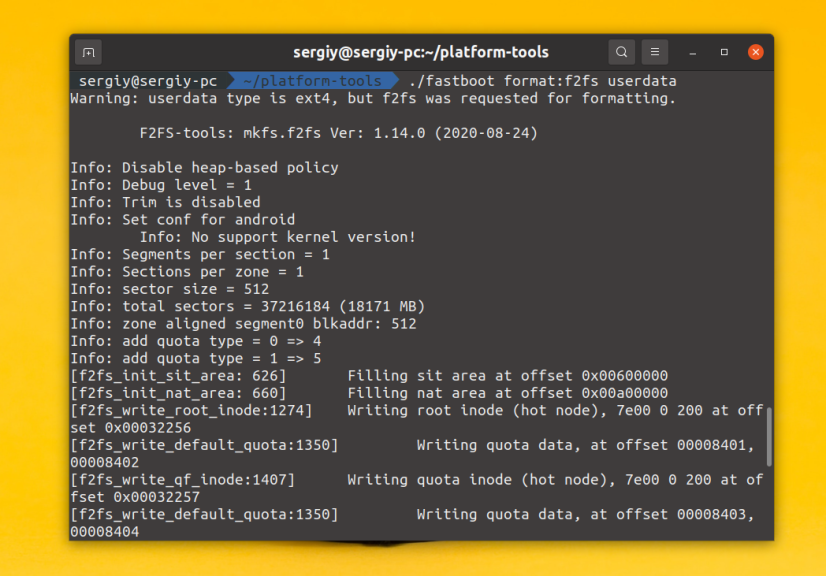Screen dimensions: 826x576
Task: Close the terminal window
Action: click(756, 52)
